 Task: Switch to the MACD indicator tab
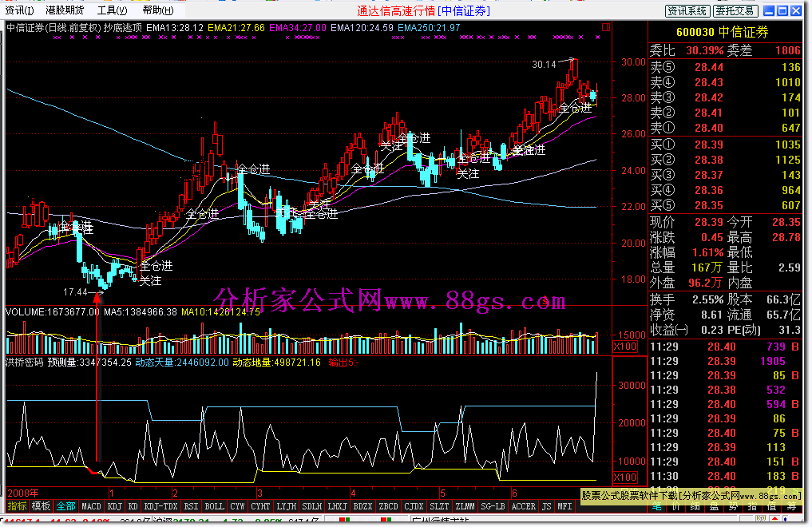tap(91, 506)
